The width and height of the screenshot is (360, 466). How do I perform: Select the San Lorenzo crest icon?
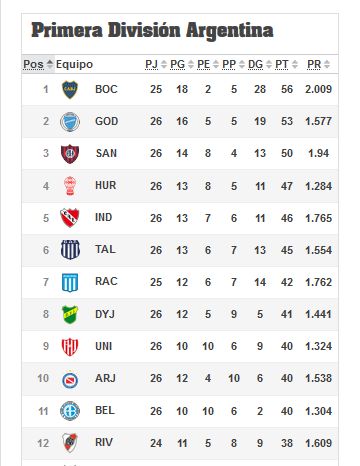point(70,154)
